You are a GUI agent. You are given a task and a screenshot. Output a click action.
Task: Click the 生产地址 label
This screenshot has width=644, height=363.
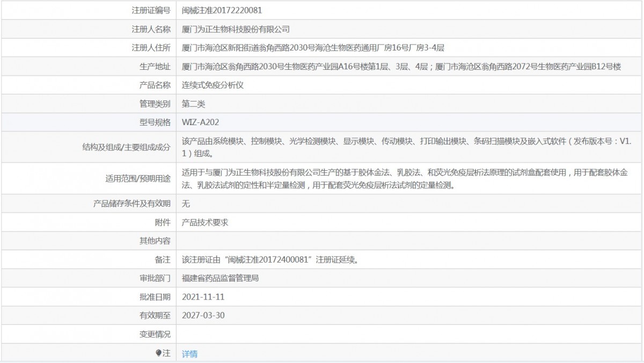(155, 67)
